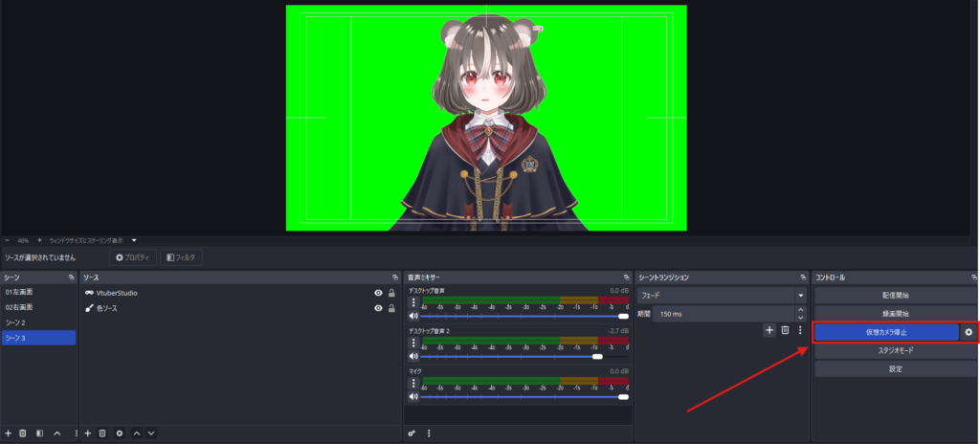Click 録画開始 to start recording
980x444 pixels.
(896, 313)
